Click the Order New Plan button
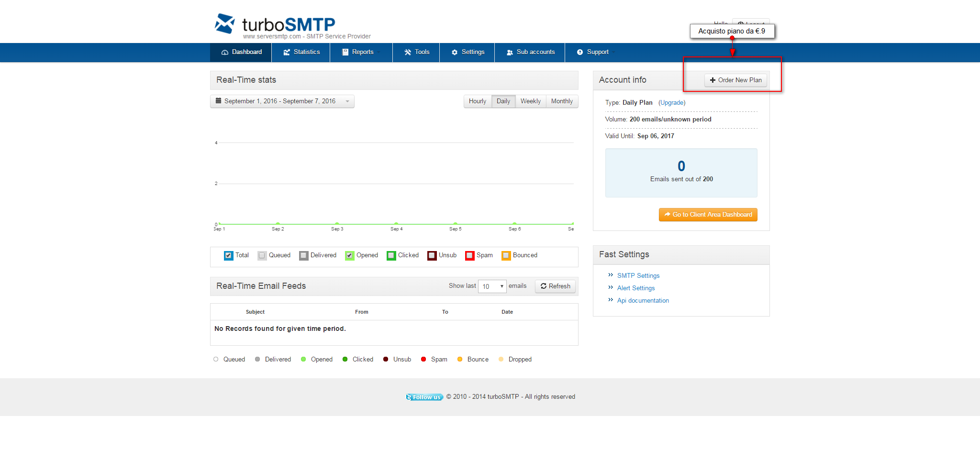 pos(735,80)
